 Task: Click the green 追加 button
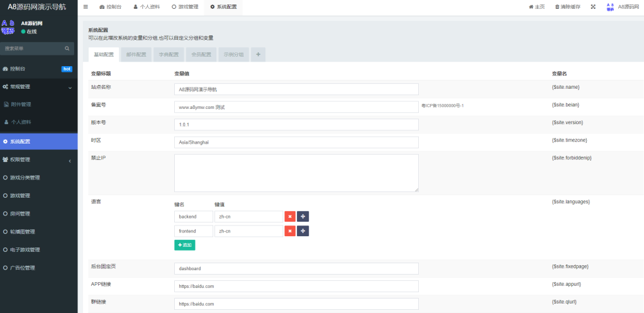[x=184, y=245]
